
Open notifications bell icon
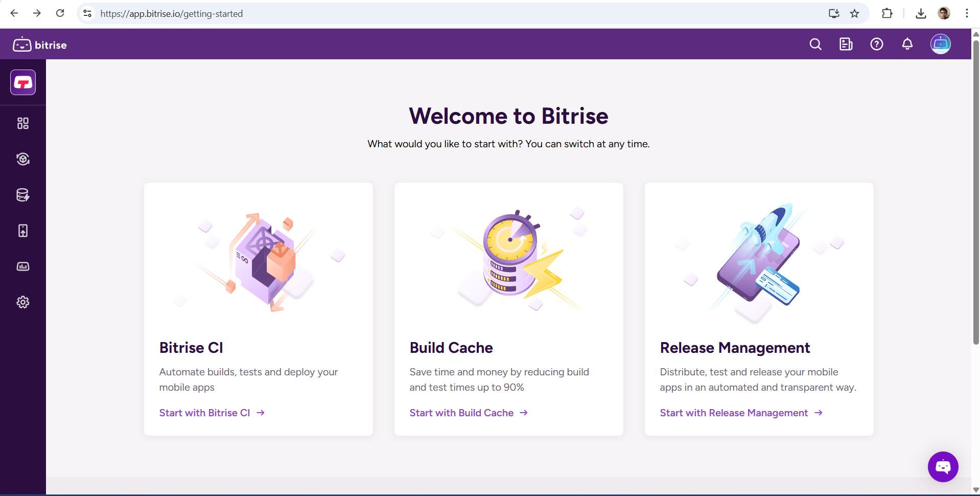pos(907,44)
